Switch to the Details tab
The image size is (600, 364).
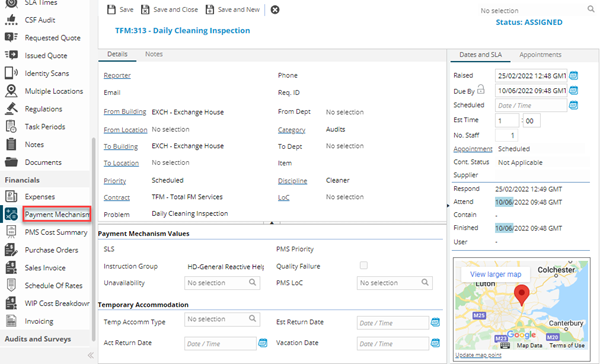coord(117,54)
